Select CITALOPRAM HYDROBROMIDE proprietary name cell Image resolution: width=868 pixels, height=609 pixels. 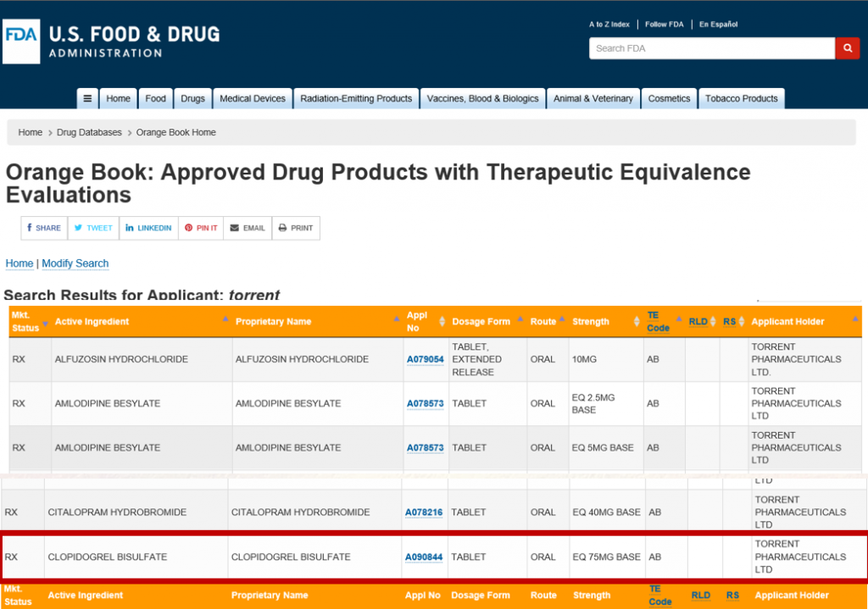[315, 512]
